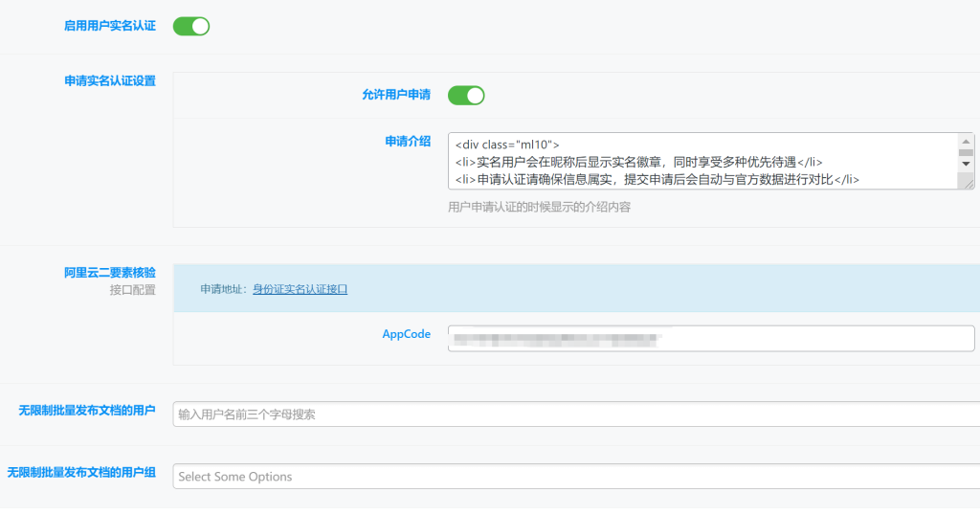
Task: Toggle the 启用用户实名认证 switch
Action: pyautogui.click(x=190, y=26)
